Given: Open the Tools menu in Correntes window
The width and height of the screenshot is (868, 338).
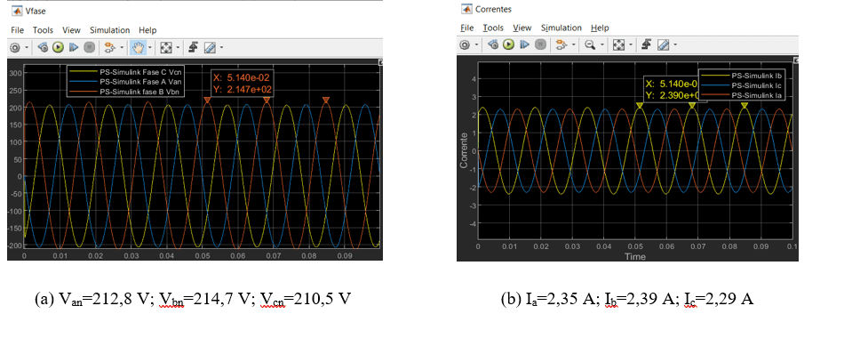Looking at the screenshot, I should 493,28.
